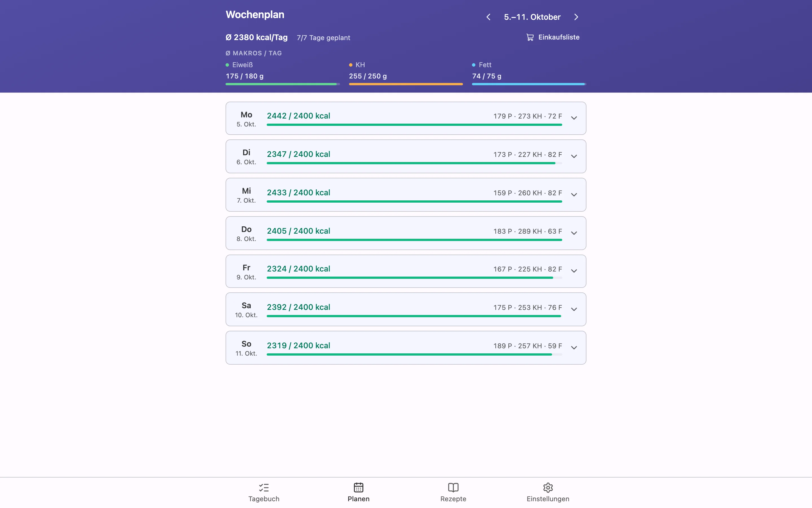Switch to the Einstellungen tab label
This screenshot has width=812, height=508.
[548, 499]
